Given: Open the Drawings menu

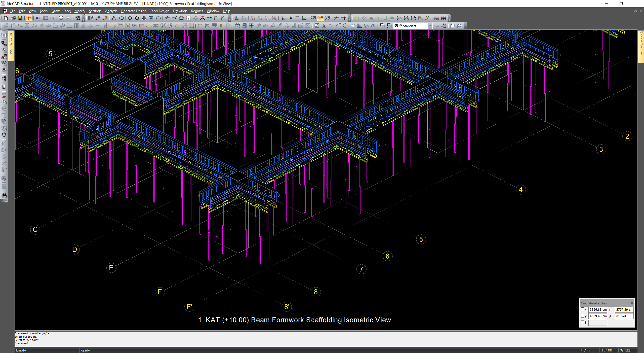Looking at the screenshot, I should [x=180, y=11].
